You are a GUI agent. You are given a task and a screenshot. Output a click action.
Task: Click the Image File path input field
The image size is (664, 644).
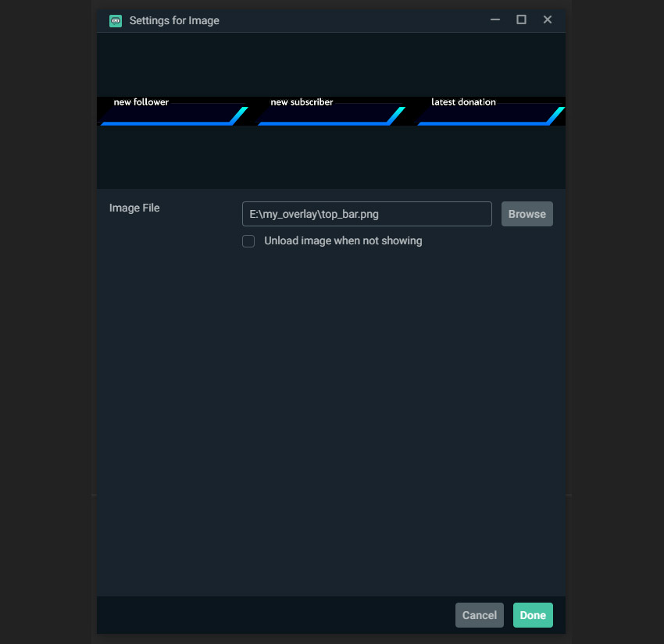tap(366, 214)
